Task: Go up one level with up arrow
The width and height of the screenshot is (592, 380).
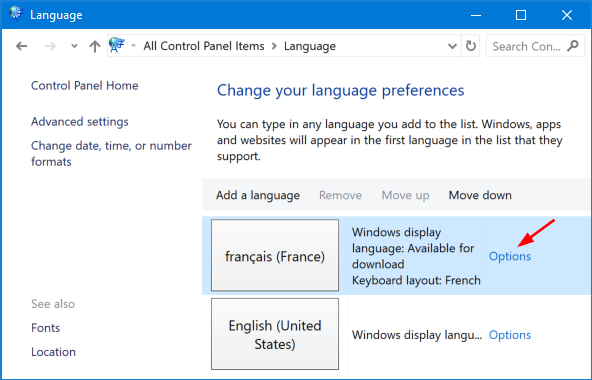Action: click(95, 46)
